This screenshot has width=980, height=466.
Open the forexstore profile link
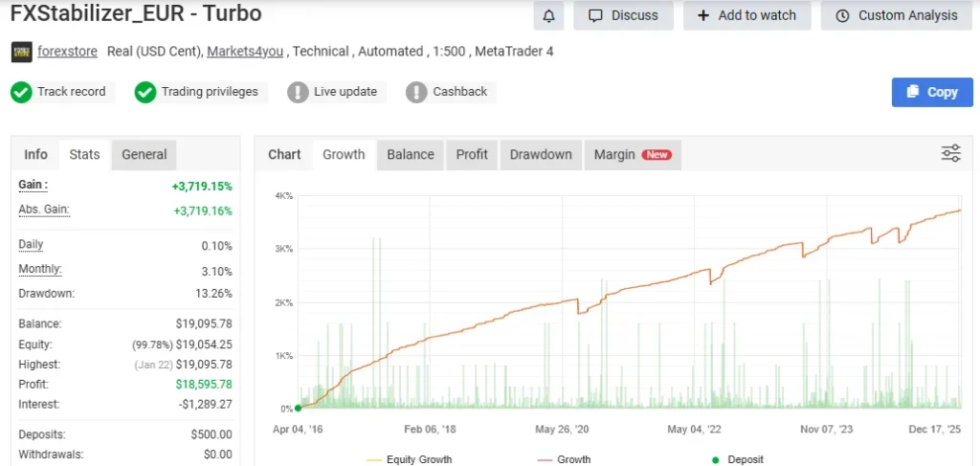click(x=68, y=52)
